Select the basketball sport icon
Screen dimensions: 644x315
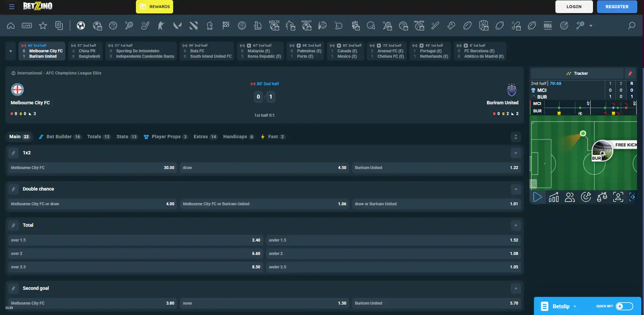pos(113,25)
